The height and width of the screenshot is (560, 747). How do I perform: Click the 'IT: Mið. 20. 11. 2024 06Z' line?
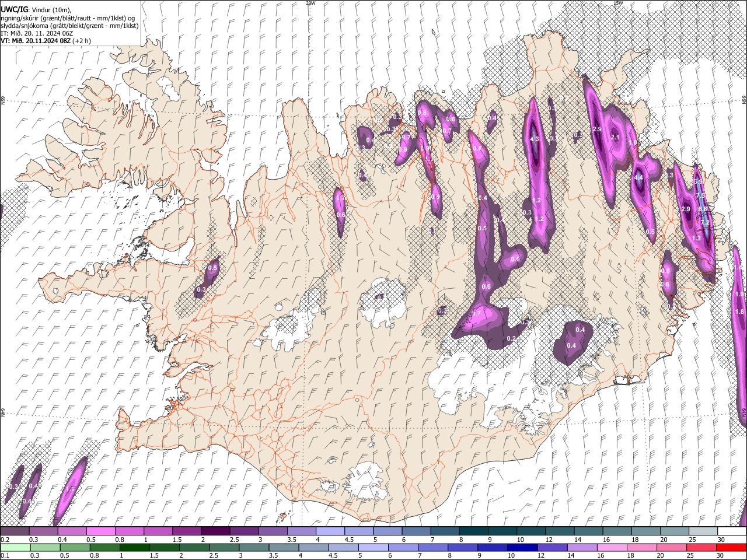click(37, 33)
